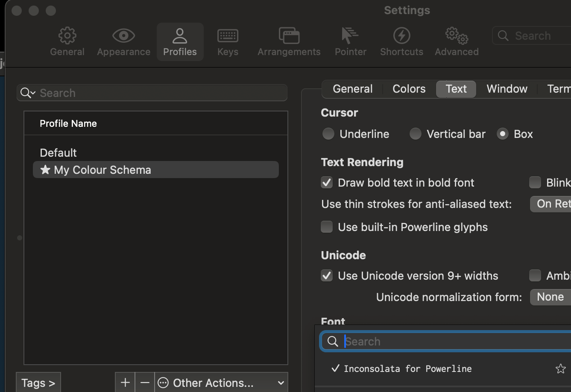Open the Appearance settings pane

click(123, 42)
